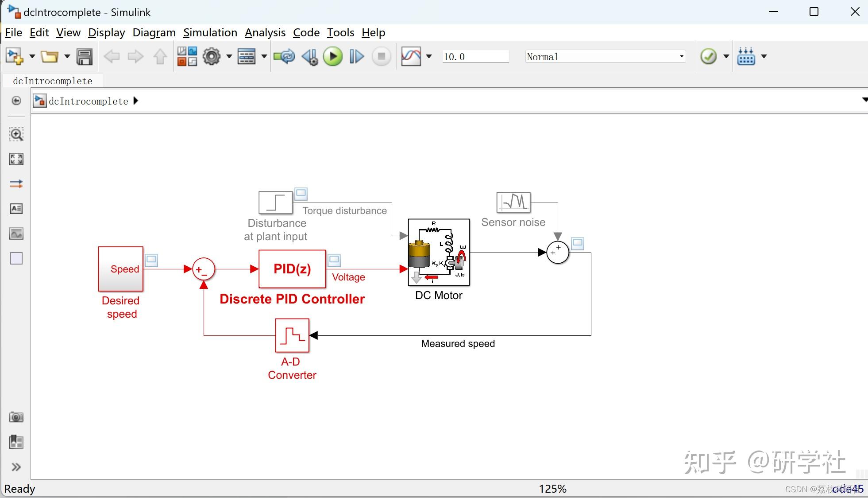Toggle logging badge on Torque disturbance signal
This screenshot has width=868, height=498.
(301, 194)
